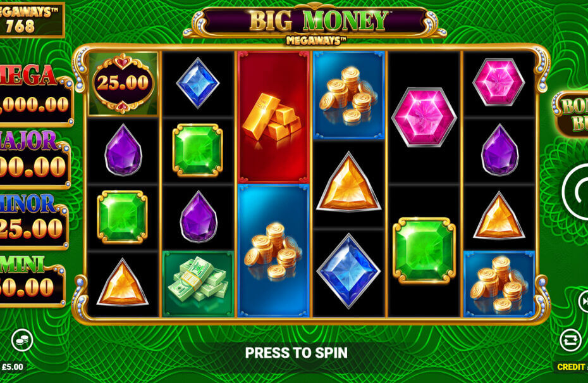Click the coin stack bet icon

click(22, 340)
